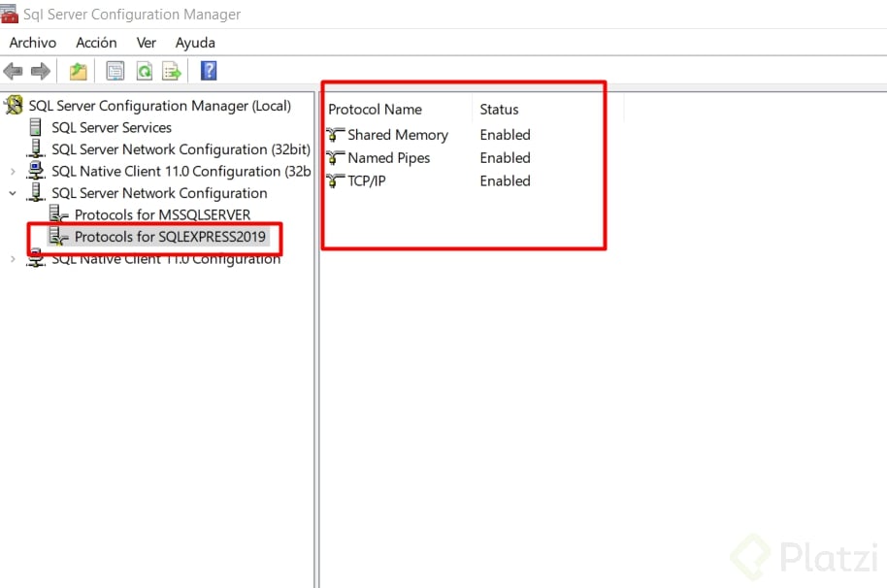Click the TCP/IP protocol icon

(335, 180)
